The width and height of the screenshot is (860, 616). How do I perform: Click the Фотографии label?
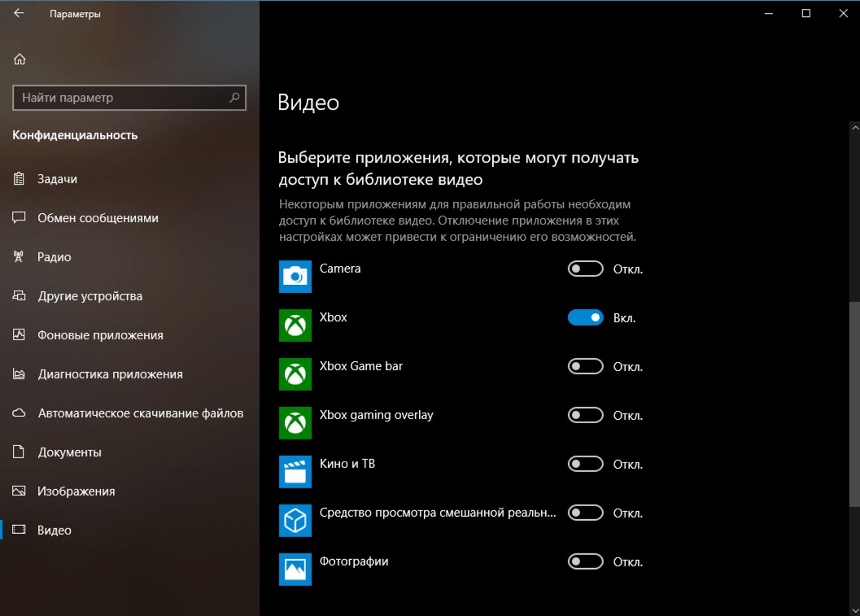(354, 561)
